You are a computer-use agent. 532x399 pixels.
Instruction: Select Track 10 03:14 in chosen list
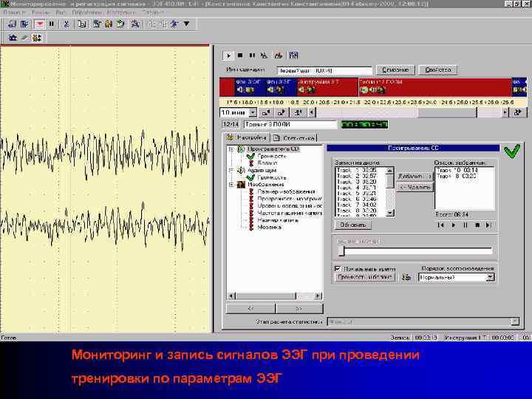point(457,170)
